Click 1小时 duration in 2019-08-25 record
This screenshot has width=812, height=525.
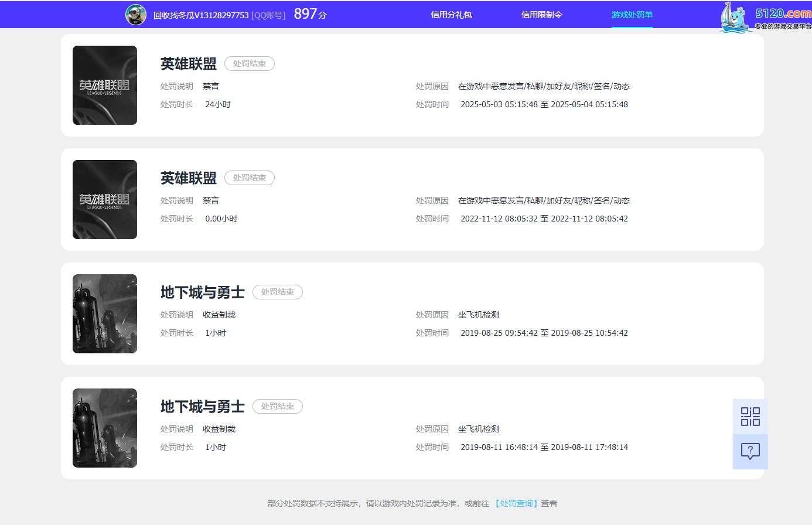pos(216,333)
